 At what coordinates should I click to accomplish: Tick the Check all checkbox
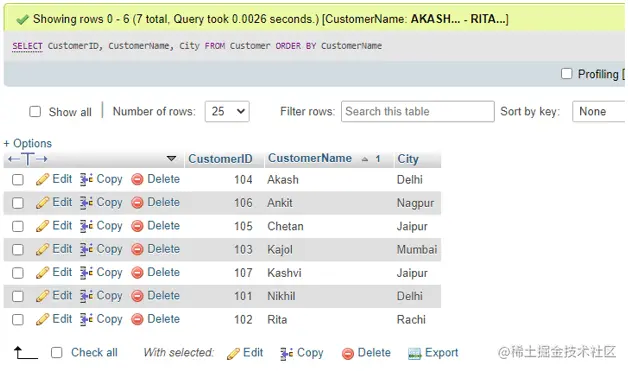[x=57, y=353]
